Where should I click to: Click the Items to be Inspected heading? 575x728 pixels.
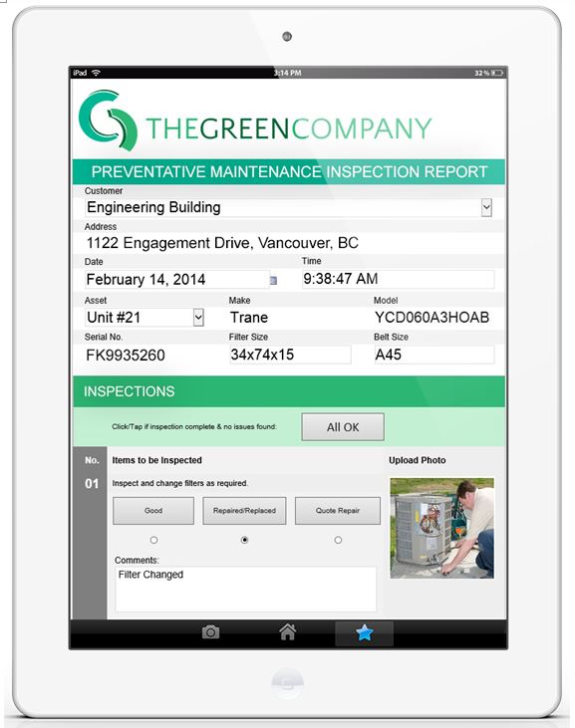pyautogui.click(x=157, y=460)
